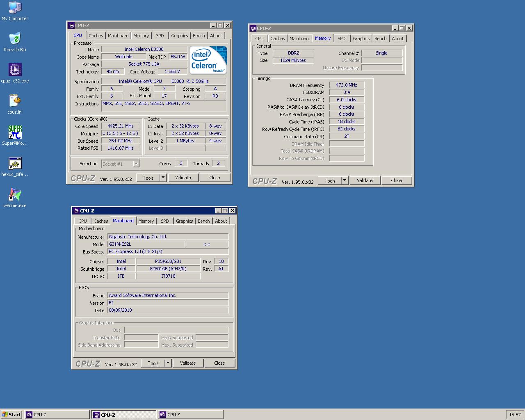This screenshot has height=420, width=525.
Task: Click the Command Rate value 2T
Action: [347, 136]
